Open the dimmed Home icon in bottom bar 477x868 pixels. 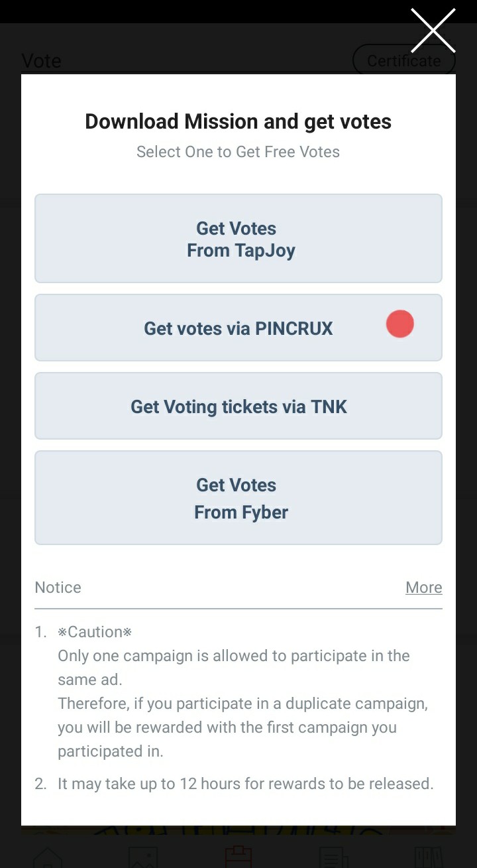coord(47,857)
